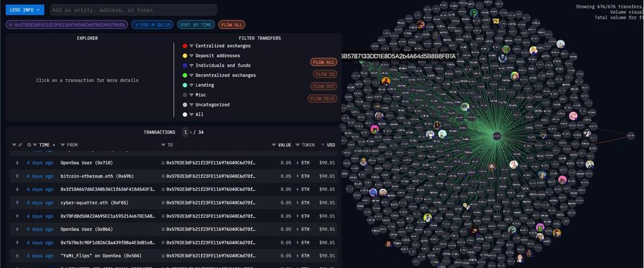The image size is (644, 268).
Task: Click the entity, address, or token search field
Action: [x=133, y=10]
